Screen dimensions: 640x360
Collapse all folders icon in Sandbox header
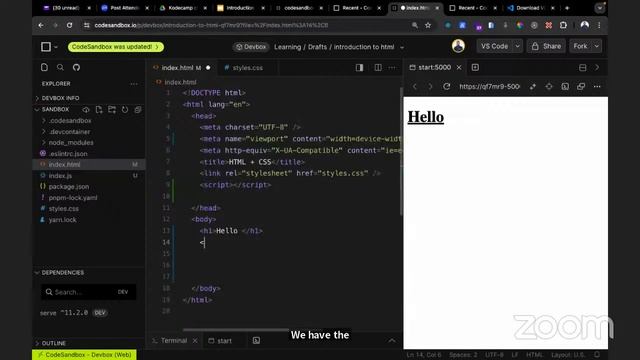138,109
